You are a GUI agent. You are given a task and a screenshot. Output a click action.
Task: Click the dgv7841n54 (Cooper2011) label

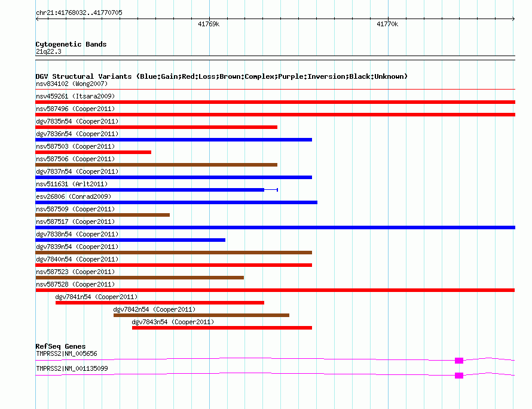96,297
